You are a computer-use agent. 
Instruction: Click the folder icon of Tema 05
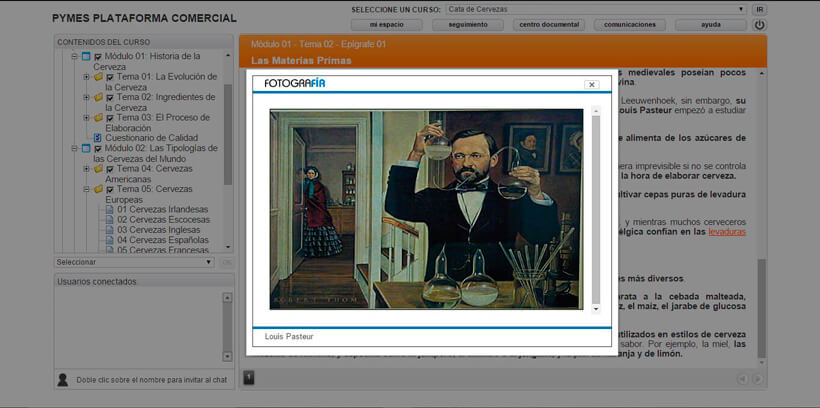[98, 189]
